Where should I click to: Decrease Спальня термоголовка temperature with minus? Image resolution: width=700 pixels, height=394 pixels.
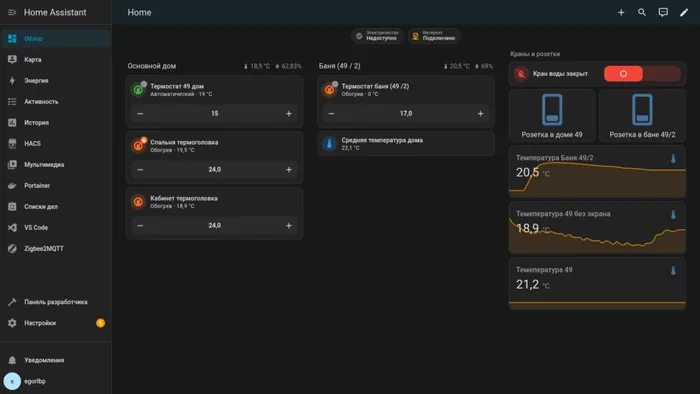tap(140, 170)
